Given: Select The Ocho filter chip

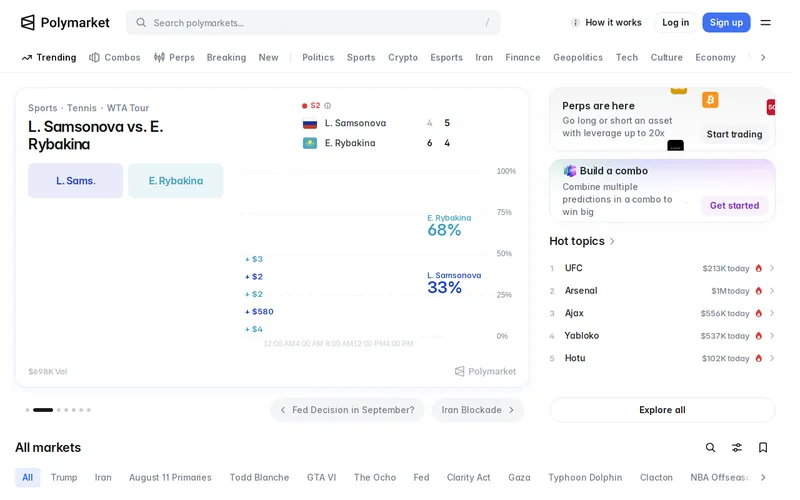Looking at the screenshot, I should point(375,478).
